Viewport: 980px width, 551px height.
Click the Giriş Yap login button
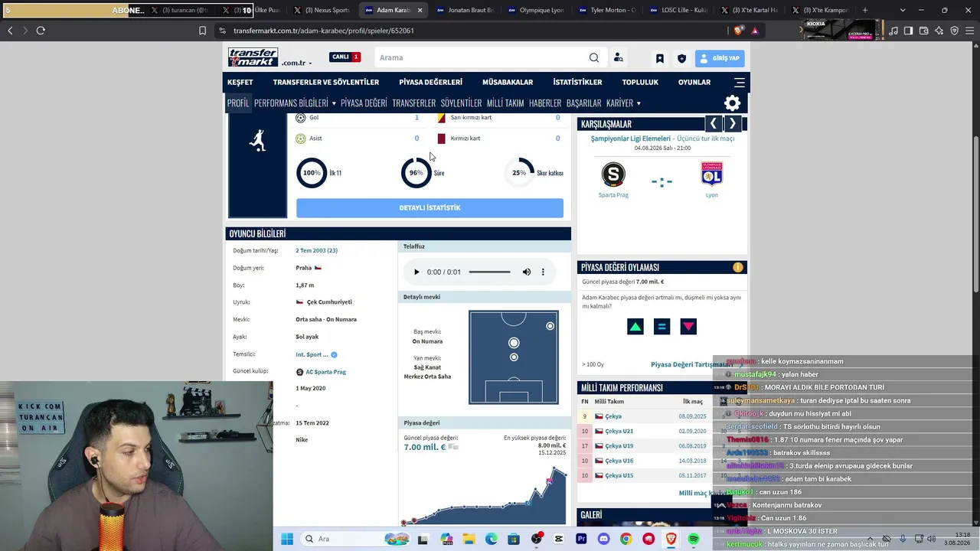720,58
